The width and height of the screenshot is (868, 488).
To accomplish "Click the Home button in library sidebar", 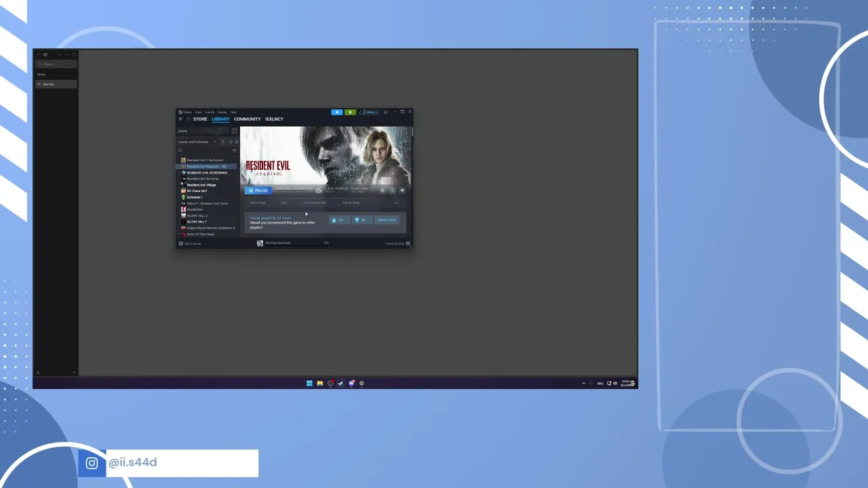I will (x=202, y=131).
